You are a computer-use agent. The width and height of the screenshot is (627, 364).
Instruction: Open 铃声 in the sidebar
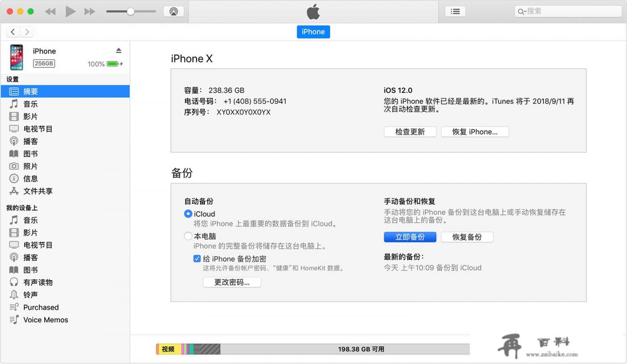coord(65,295)
